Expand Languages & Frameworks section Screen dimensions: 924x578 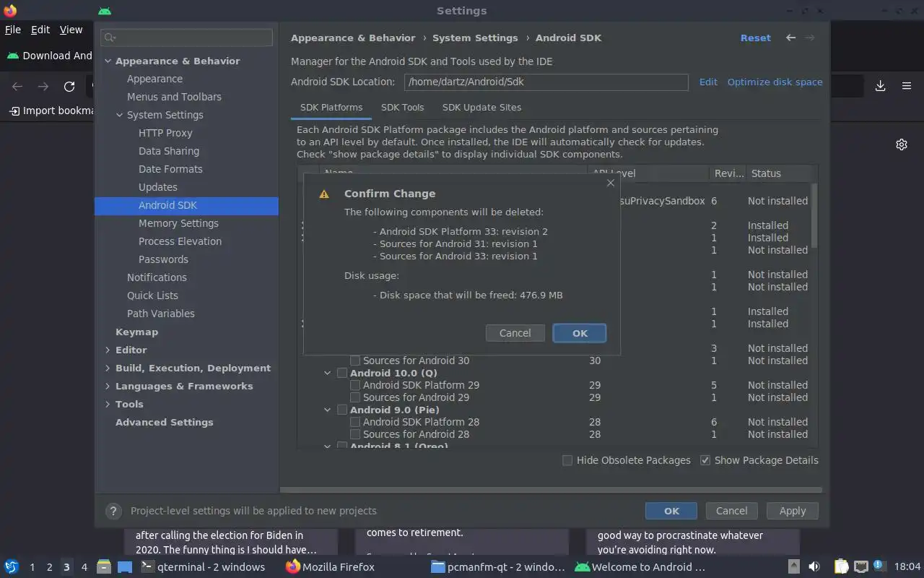tap(108, 386)
